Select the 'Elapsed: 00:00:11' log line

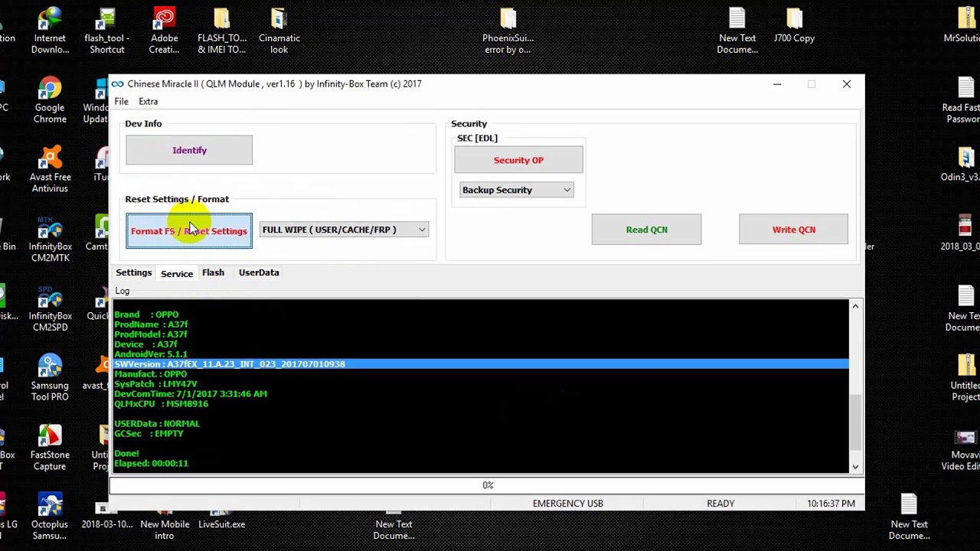pyautogui.click(x=151, y=463)
